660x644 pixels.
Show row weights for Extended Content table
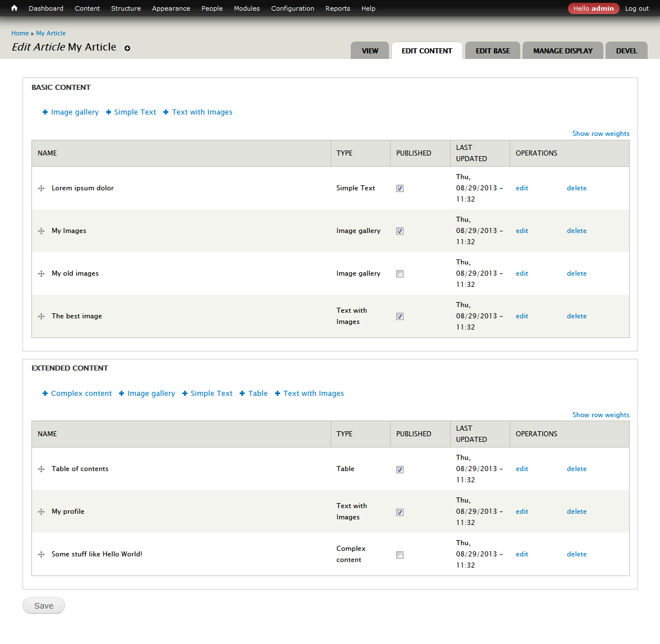pyautogui.click(x=601, y=414)
